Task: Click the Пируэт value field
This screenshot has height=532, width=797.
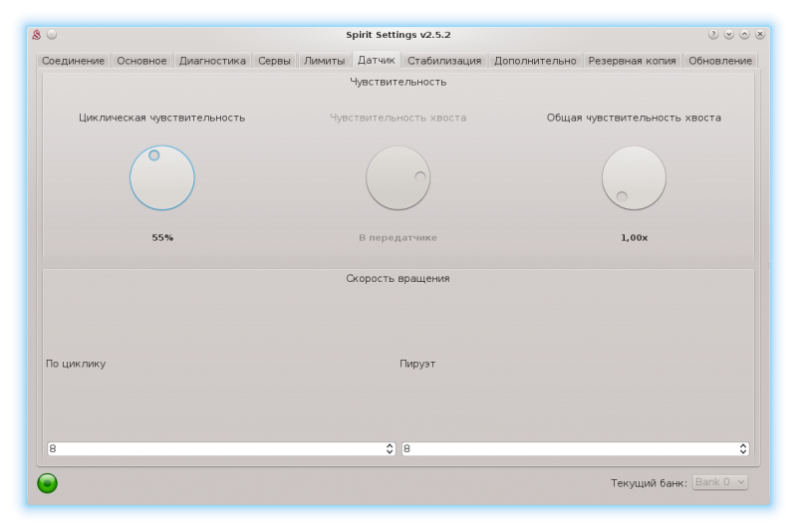Action: (x=568, y=449)
